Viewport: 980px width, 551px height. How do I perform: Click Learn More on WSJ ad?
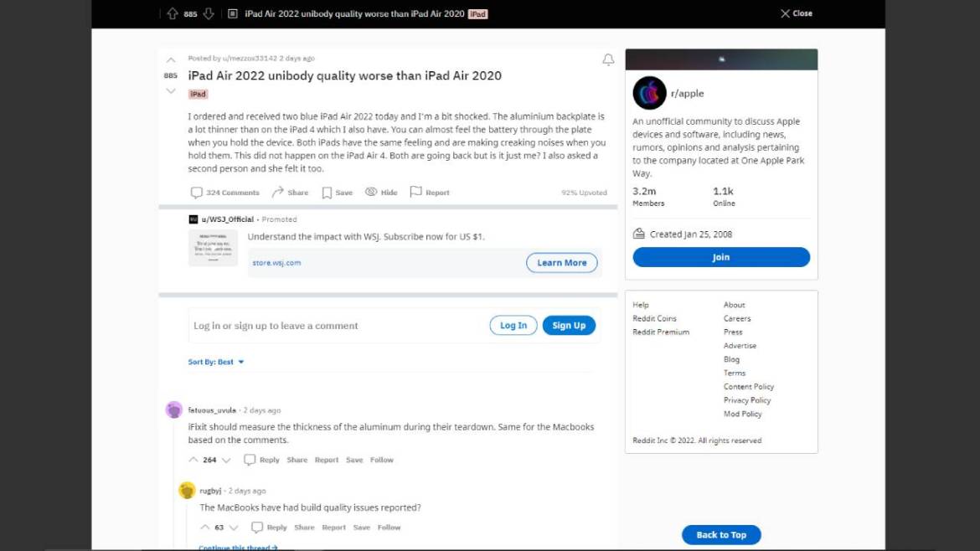point(561,263)
